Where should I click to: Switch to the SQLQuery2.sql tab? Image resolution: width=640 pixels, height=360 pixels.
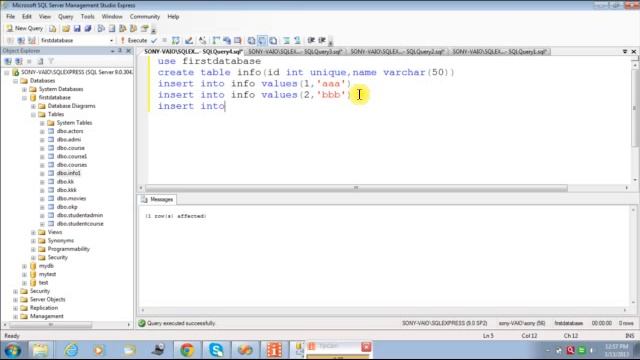tap(397, 52)
